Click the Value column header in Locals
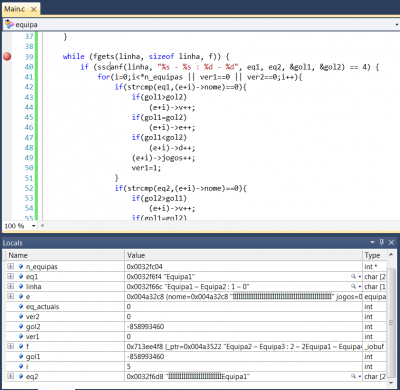Viewport: 400px width, 390px height. click(x=243, y=255)
